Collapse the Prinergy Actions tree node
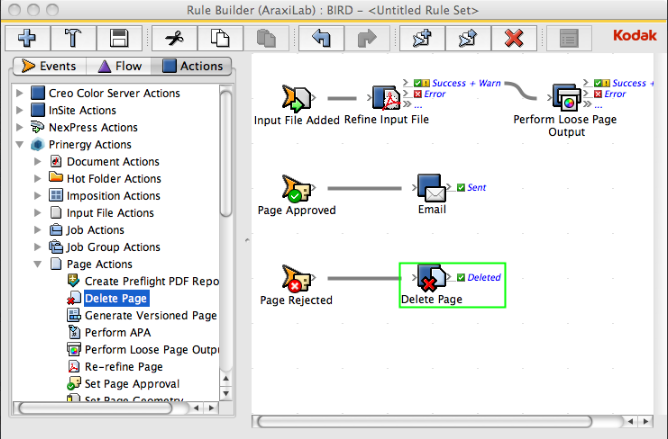668x439 pixels. [x=22, y=145]
